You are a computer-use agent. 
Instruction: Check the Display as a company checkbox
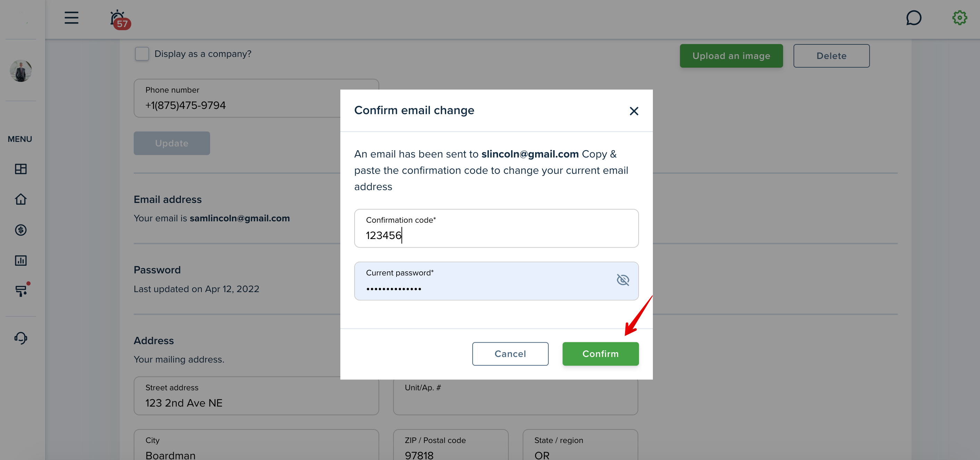point(142,54)
